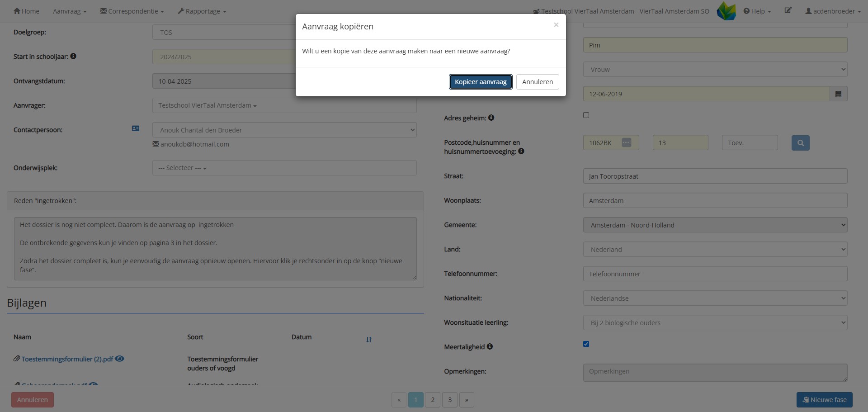Image resolution: width=868 pixels, height=412 pixels.
Task: Go to page 3 in pagination
Action: (450, 400)
